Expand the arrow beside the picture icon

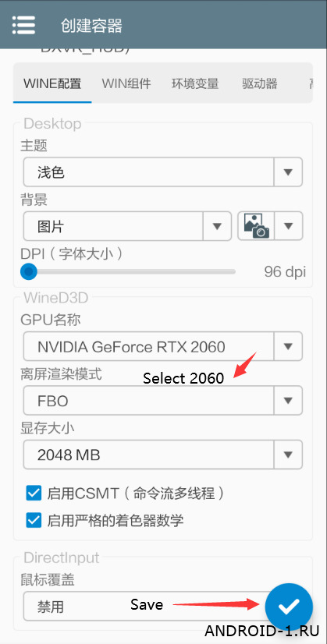[288, 226]
